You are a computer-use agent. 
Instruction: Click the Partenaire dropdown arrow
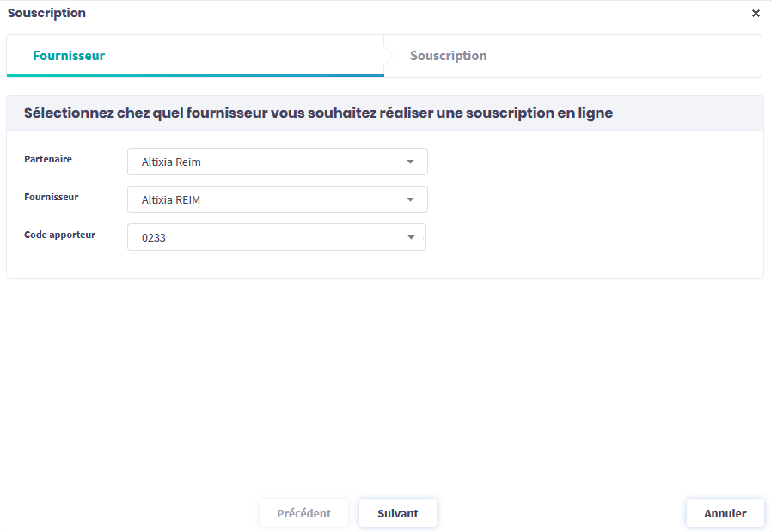tap(410, 162)
